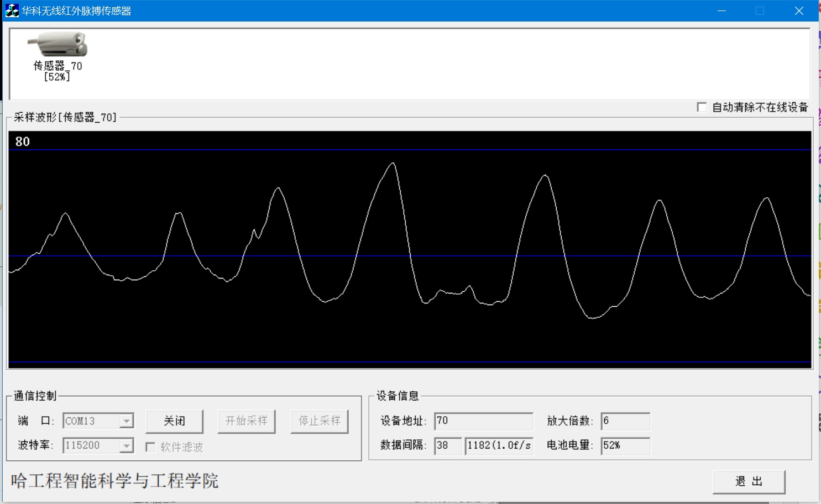Minimize the pulse sensor window
This screenshot has height=504, width=821.
[x=721, y=11]
